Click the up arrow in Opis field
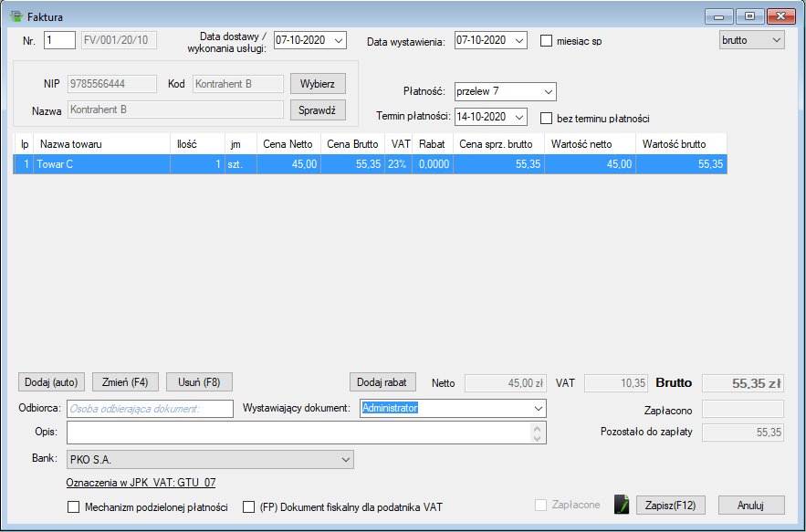The image size is (806, 532). (x=538, y=427)
